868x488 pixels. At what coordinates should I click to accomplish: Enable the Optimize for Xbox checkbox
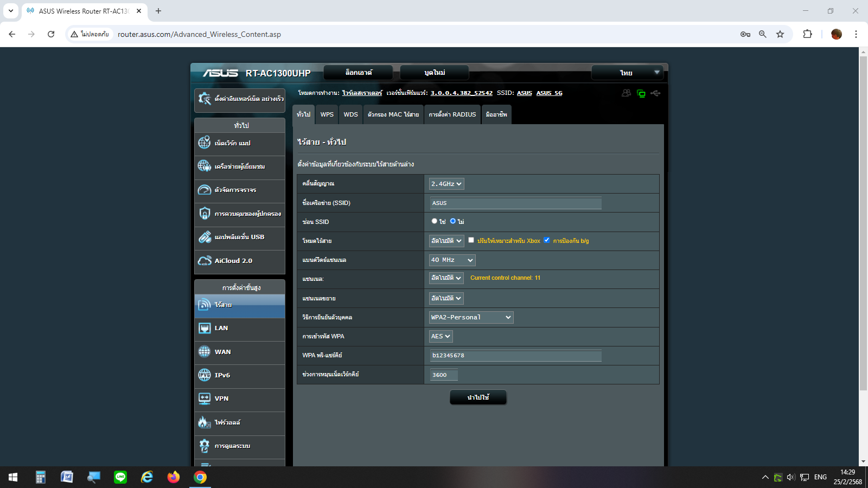point(471,240)
